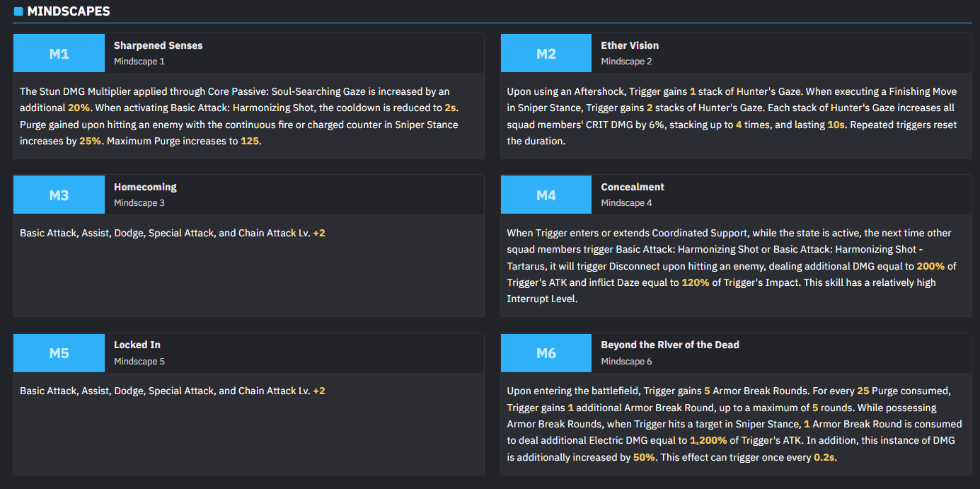Click the 125 Maximum Purge value

pyautogui.click(x=250, y=141)
